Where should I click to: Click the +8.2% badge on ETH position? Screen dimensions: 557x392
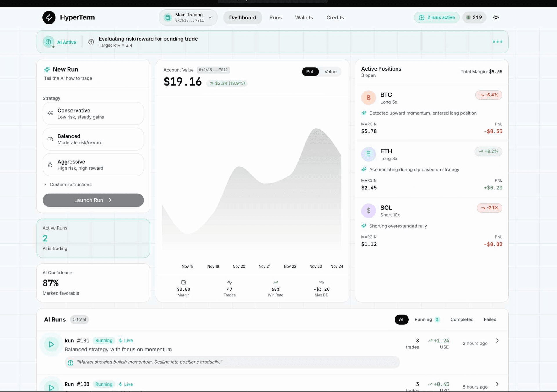point(488,151)
